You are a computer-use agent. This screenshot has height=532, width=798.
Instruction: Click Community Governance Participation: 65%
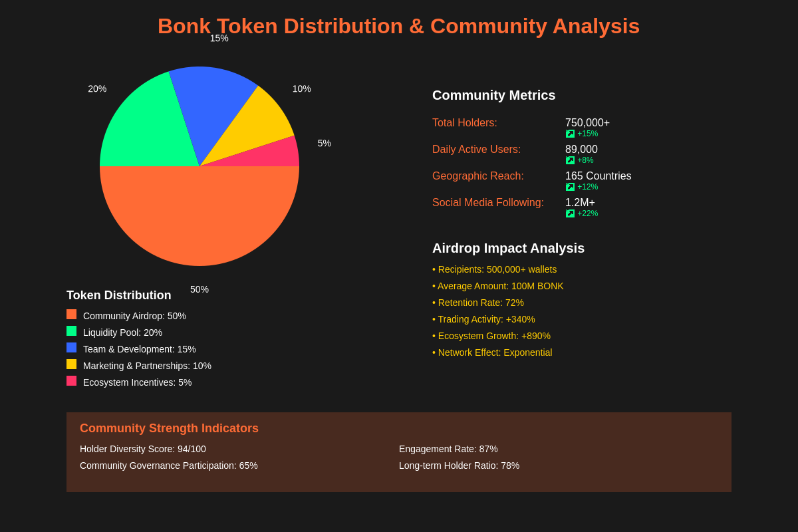[x=169, y=465]
